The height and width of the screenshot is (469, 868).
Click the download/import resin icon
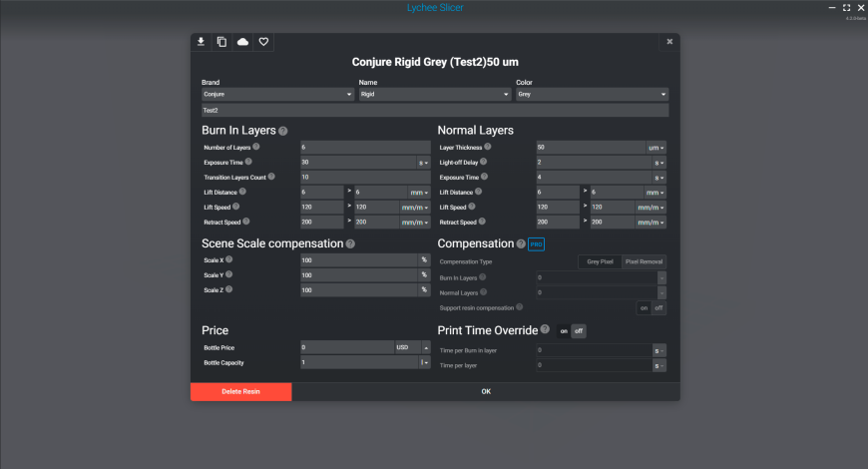[x=201, y=42]
